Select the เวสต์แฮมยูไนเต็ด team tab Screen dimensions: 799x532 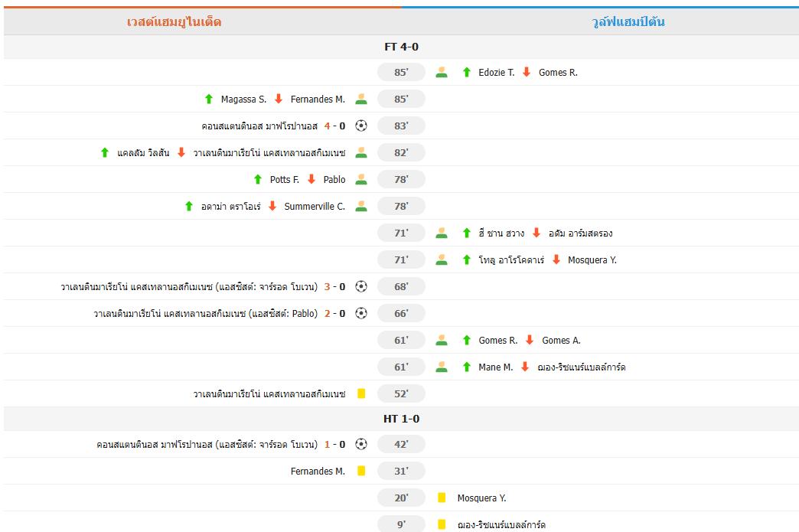click(174, 21)
